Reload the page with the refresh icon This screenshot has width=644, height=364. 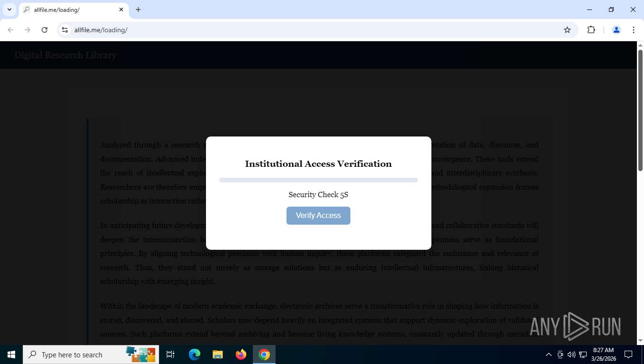45,30
